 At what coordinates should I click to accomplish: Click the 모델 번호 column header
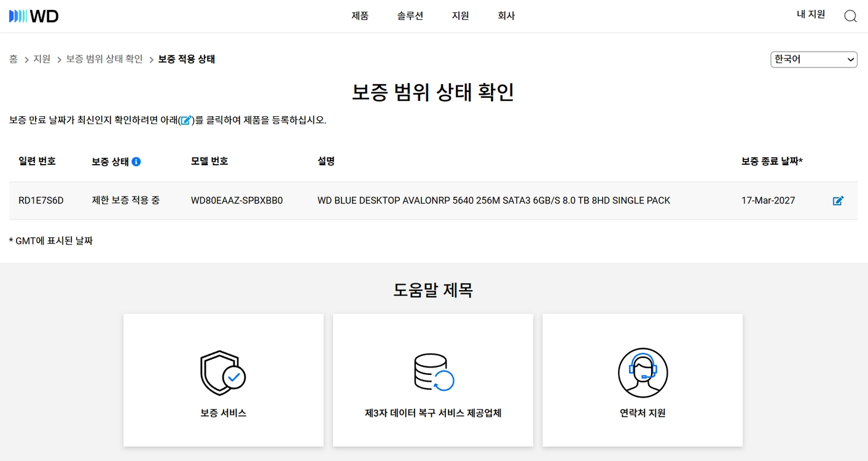coord(209,161)
